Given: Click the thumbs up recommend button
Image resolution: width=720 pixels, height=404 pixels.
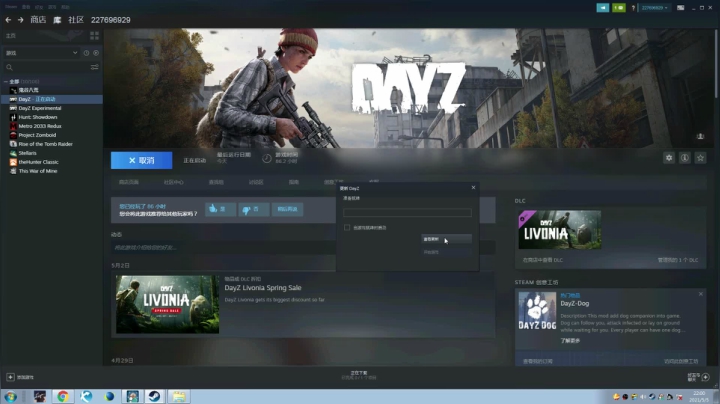Looking at the screenshot, I should point(220,209).
